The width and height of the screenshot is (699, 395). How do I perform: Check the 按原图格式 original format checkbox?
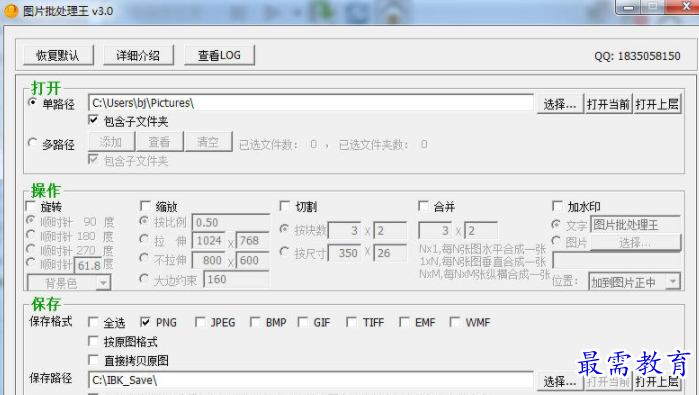(x=93, y=341)
